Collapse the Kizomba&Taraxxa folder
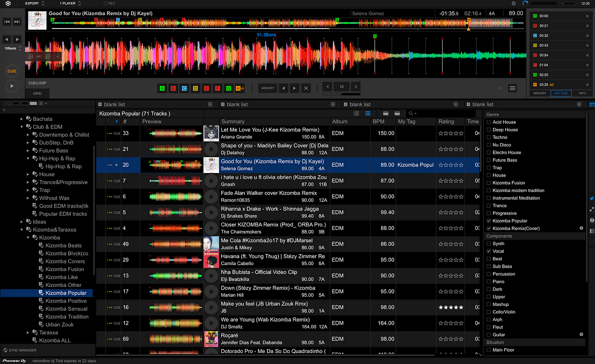 [x=22, y=230]
